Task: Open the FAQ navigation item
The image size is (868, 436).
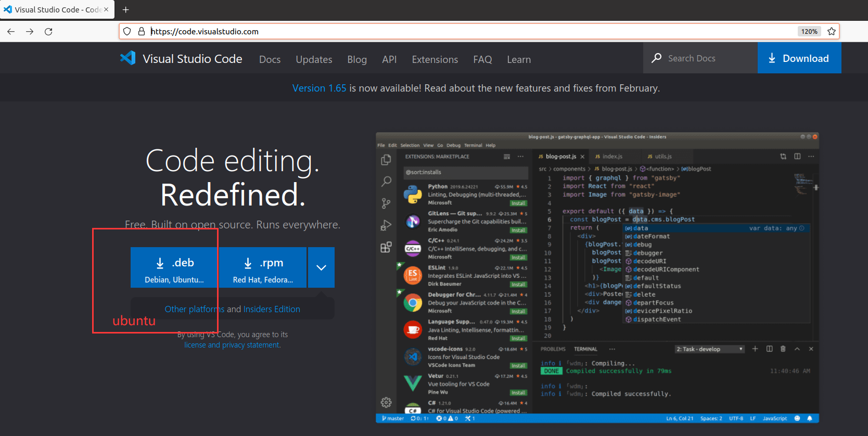Action: click(482, 59)
